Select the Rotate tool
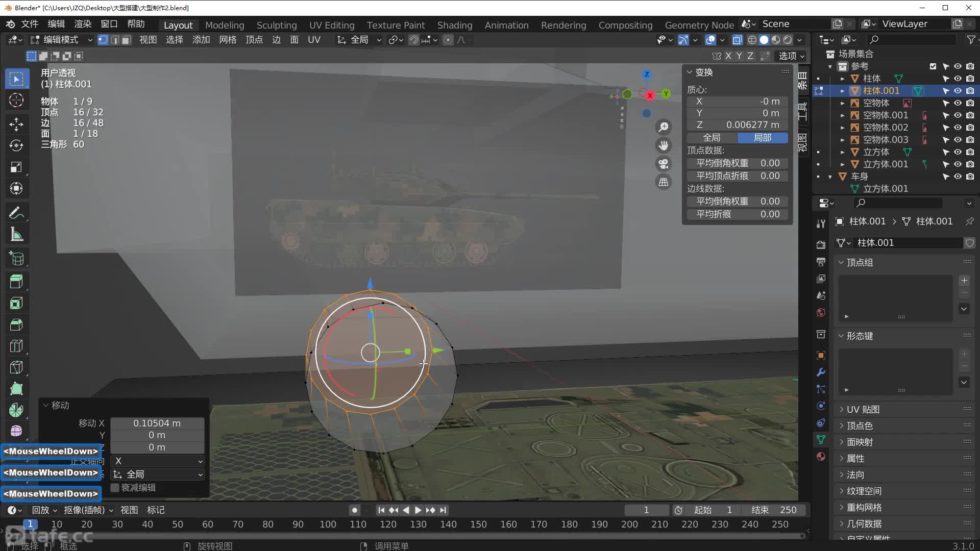 pyautogui.click(x=16, y=146)
